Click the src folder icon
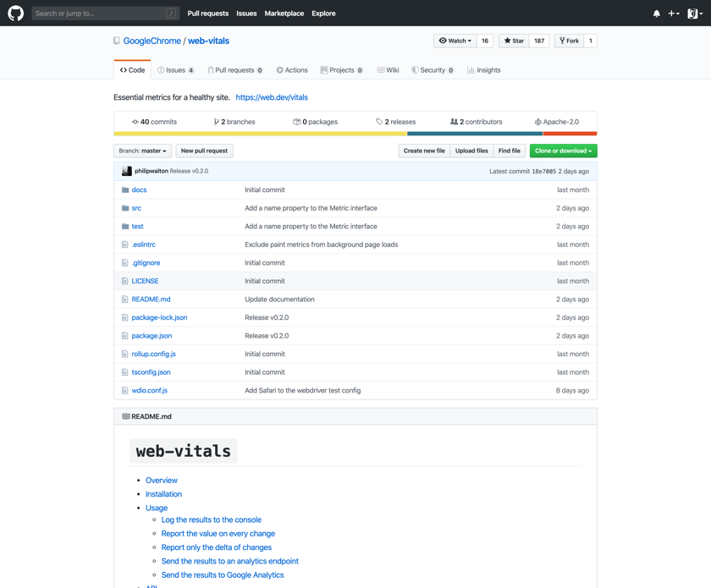The width and height of the screenshot is (711, 588). click(x=125, y=208)
